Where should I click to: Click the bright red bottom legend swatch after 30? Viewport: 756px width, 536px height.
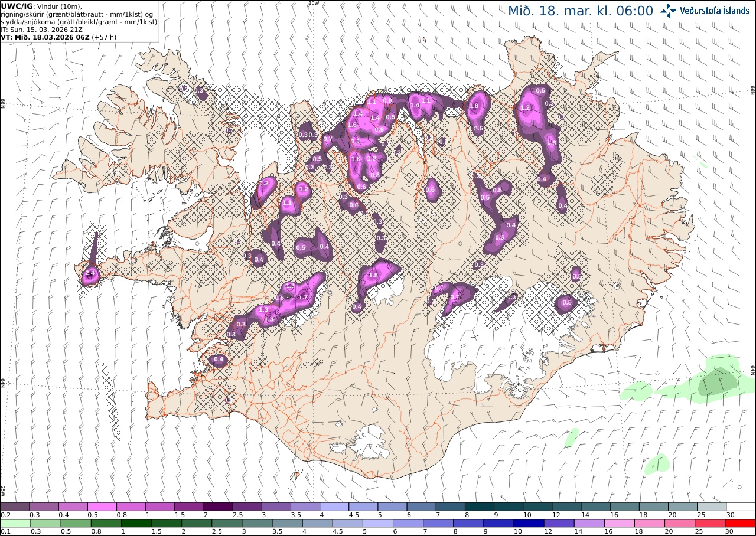tap(740, 523)
